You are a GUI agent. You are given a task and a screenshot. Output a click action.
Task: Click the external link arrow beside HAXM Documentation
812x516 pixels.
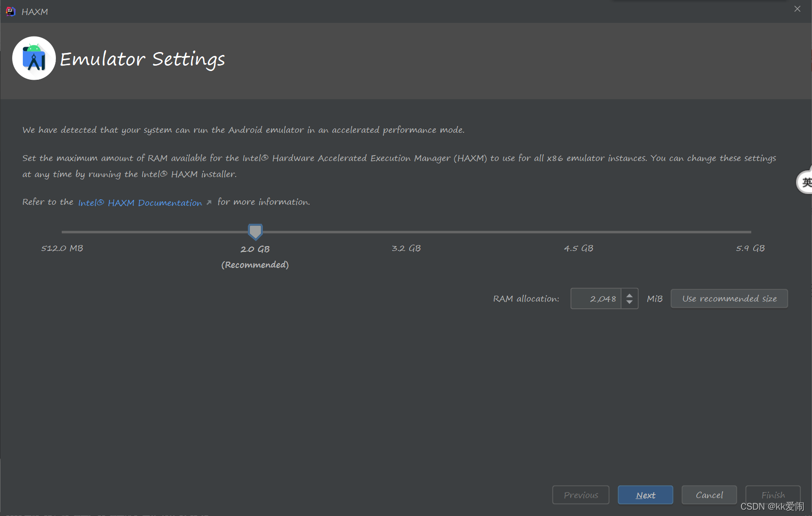coord(209,202)
